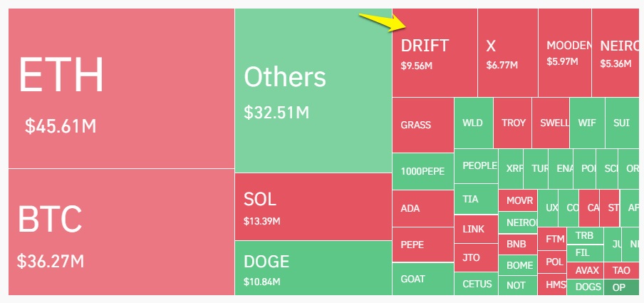The image size is (644, 303).
Task: Click the ETH $45.61M tile
Action: click(121, 88)
